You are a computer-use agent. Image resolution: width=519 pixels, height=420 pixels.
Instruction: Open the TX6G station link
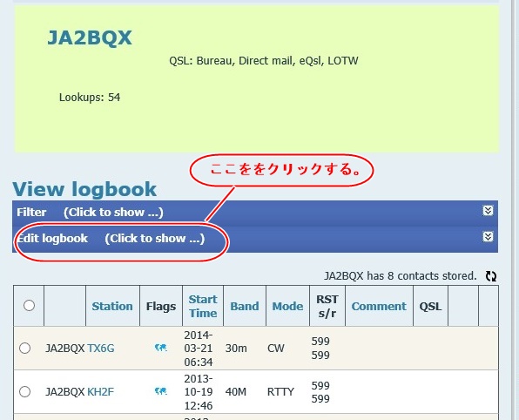pos(101,349)
